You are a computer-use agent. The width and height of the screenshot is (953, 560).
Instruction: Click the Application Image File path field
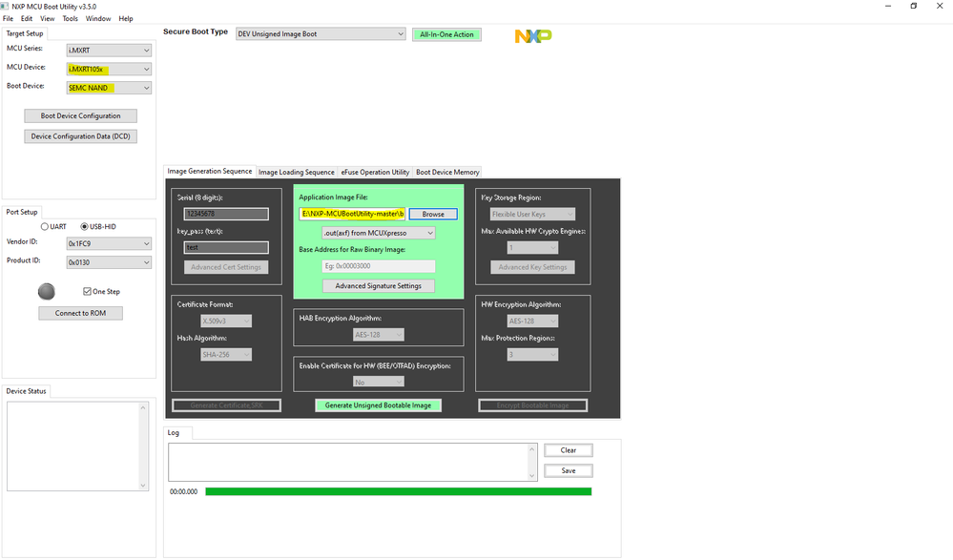(353, 214)
